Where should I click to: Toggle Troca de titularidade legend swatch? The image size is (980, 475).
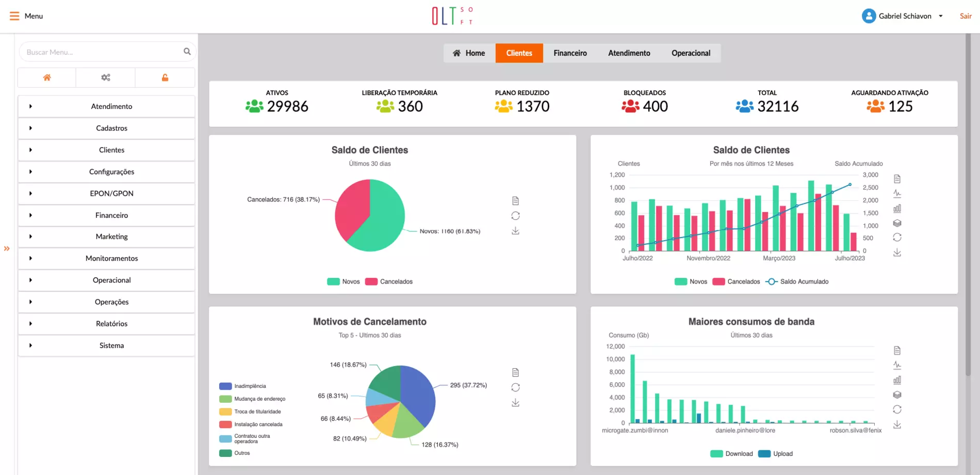pyautogui.click(x=225, y=411)
